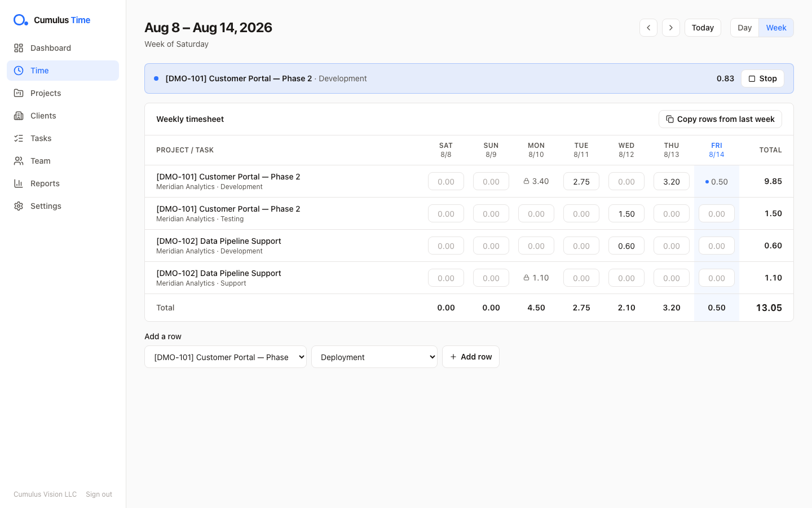Click the Reports bar chart icon

[x=19, y=183]
